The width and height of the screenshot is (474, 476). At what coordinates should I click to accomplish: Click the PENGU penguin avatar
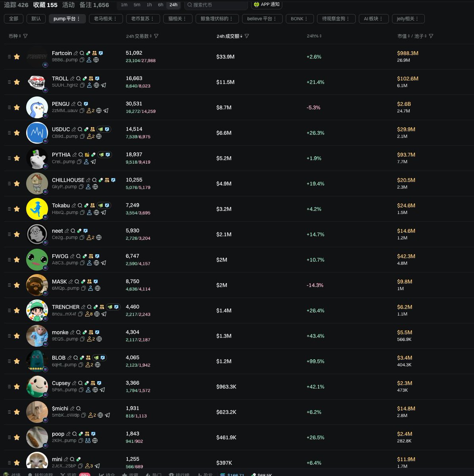pos(37,107)
